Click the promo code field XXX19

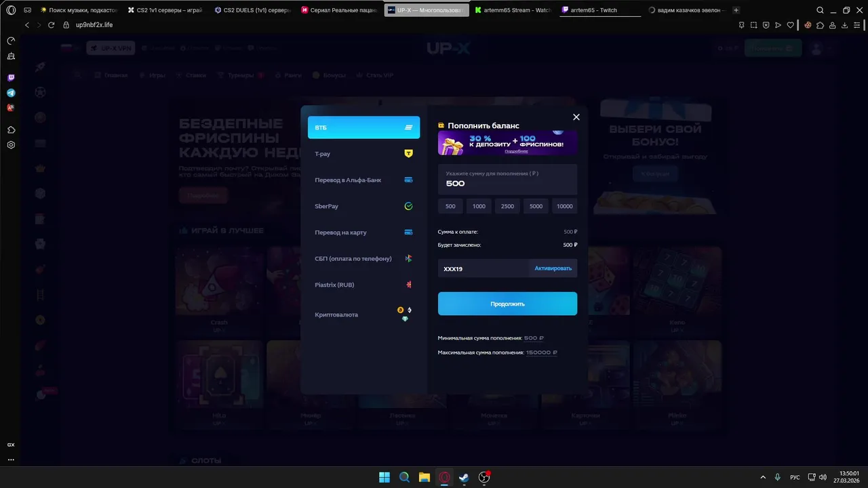(x=482, y=268)
